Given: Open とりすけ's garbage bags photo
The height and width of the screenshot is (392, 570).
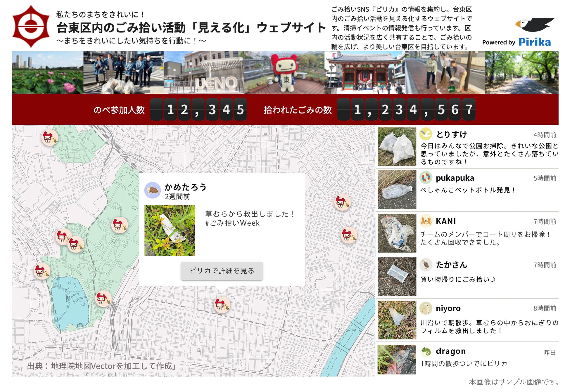Looking at the screenshot, I should [397, 147].
